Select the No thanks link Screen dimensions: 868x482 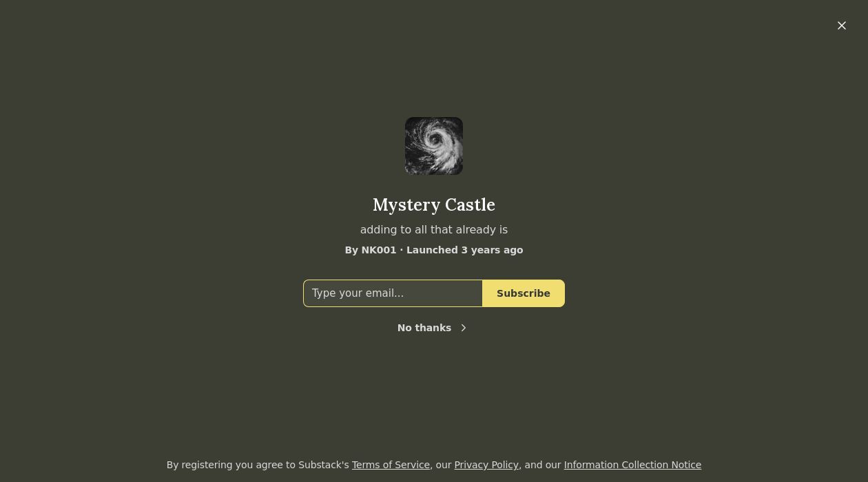(x=424, y=328)
